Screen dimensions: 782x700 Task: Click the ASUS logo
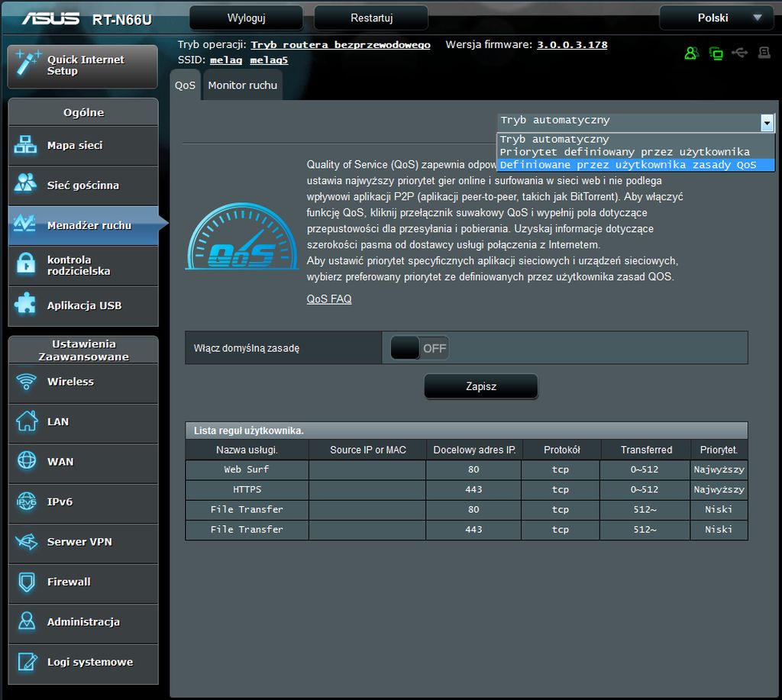click(50, 18)
